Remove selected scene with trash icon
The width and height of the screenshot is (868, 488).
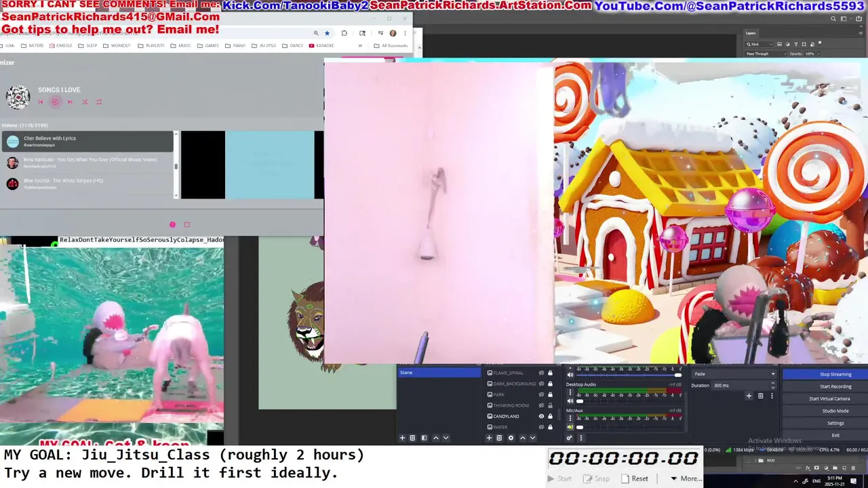[412, 438]
